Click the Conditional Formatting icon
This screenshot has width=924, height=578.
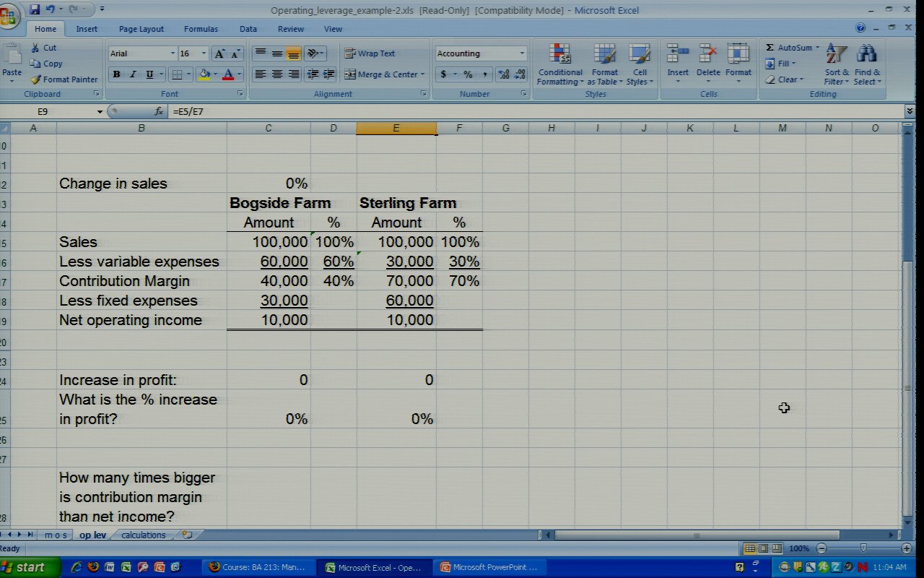point(560,56)
